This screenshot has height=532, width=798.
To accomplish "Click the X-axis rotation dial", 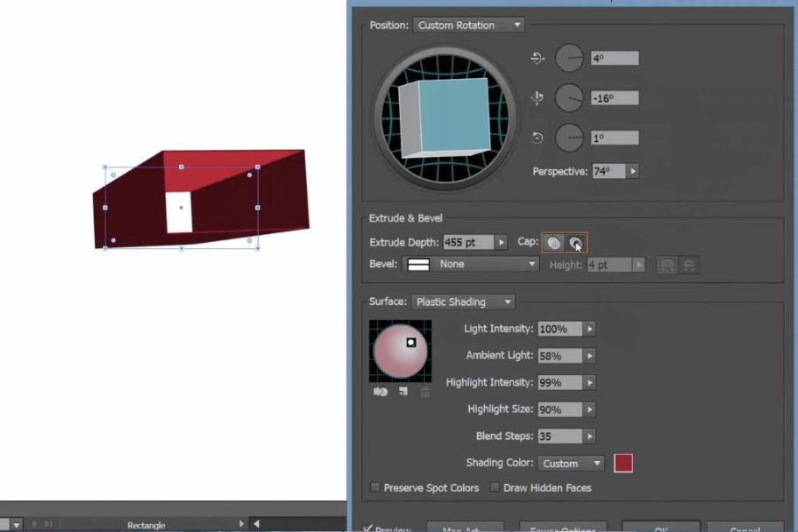I will tap(569, 59).
